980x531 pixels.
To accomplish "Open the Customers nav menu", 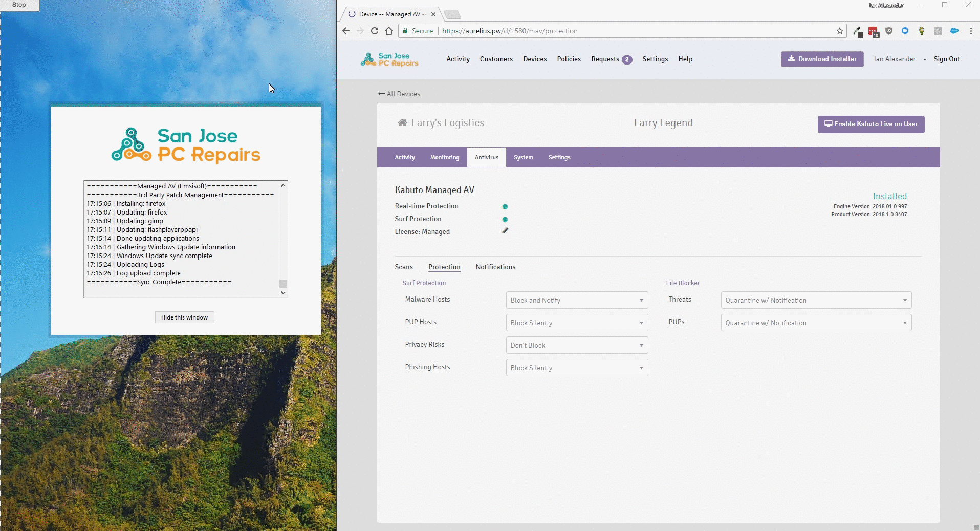I will 496,59.
